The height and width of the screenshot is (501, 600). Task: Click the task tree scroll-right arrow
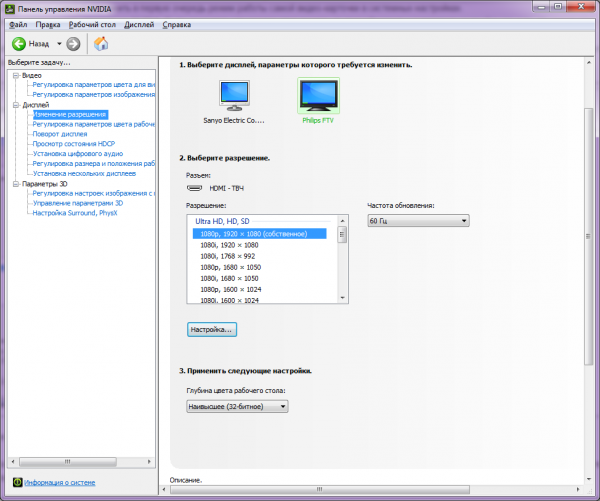point(149,462)
